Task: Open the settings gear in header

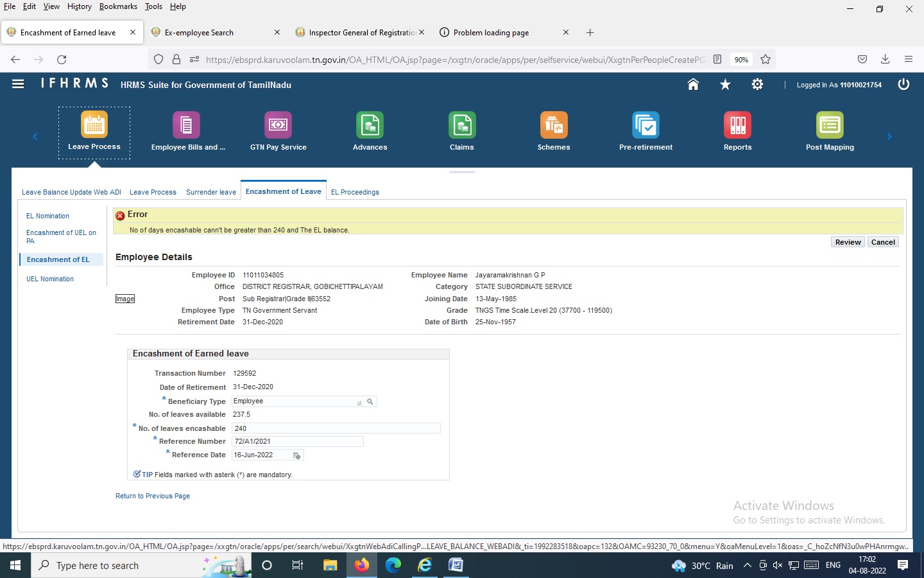Action: 757,85
